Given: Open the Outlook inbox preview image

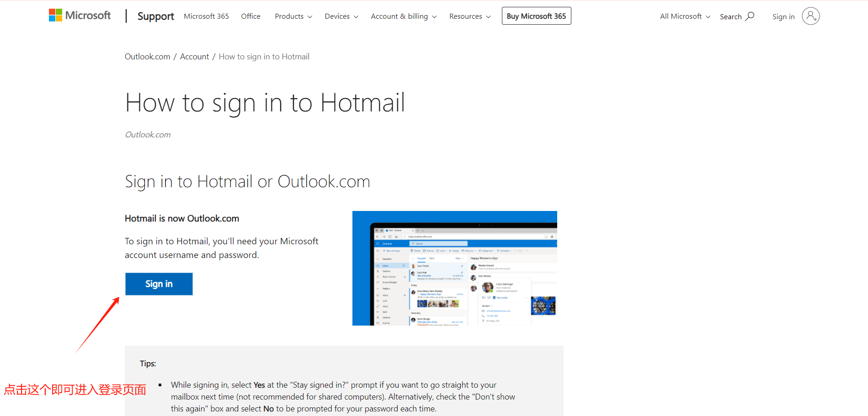Looking at the screenshot, I should tap(455, 268).
